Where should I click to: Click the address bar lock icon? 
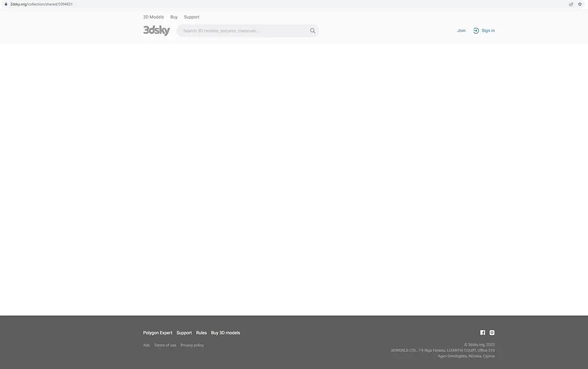pos(5,4)
